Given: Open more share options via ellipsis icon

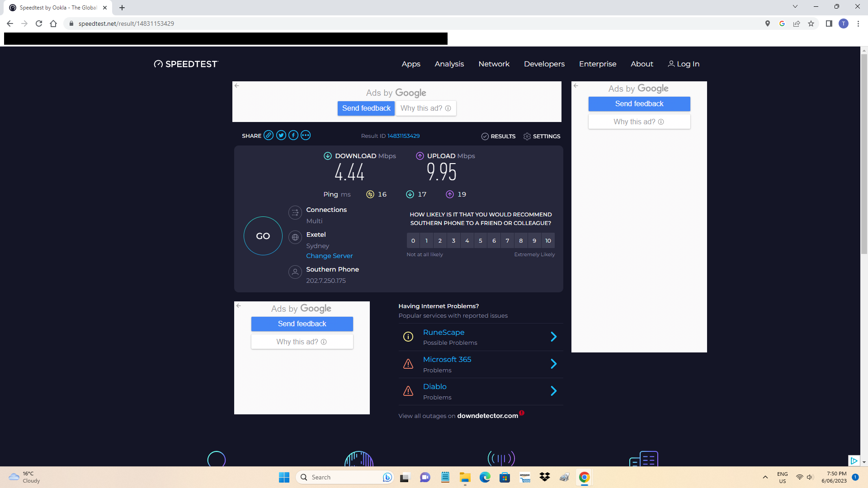Looking at the screenshot, I should tap(306, 135).
